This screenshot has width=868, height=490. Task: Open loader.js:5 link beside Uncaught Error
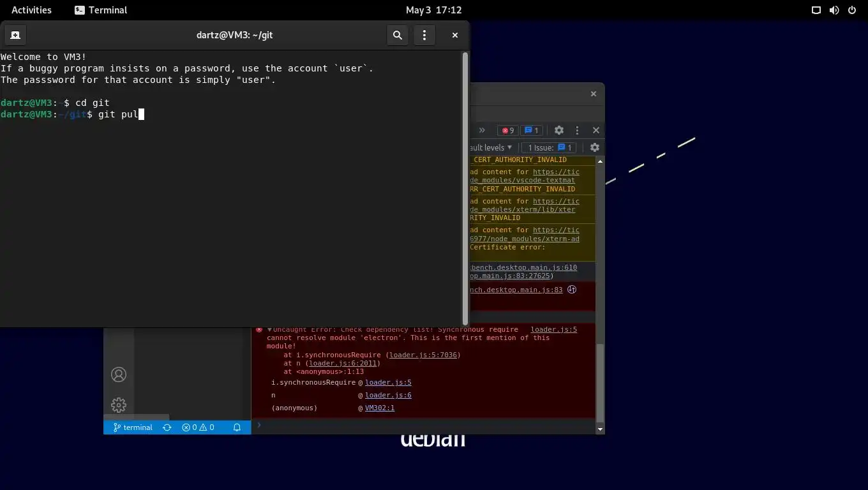click(x=554, y=330)
